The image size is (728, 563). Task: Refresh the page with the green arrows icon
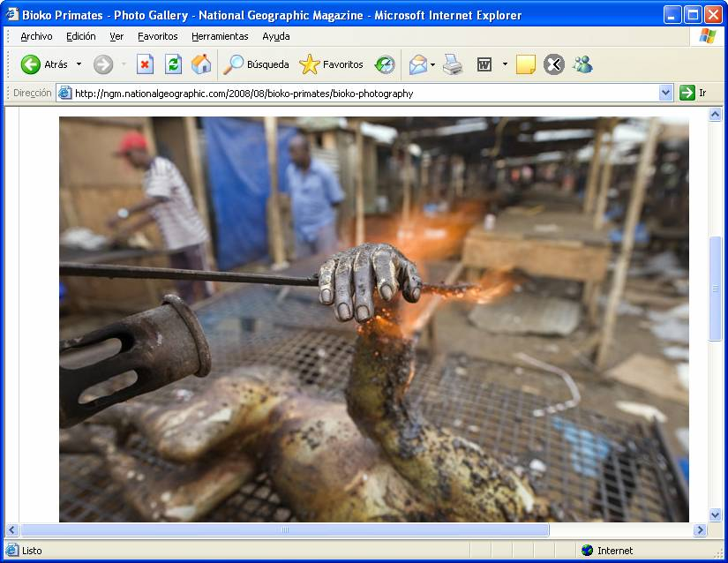[173, 64]
